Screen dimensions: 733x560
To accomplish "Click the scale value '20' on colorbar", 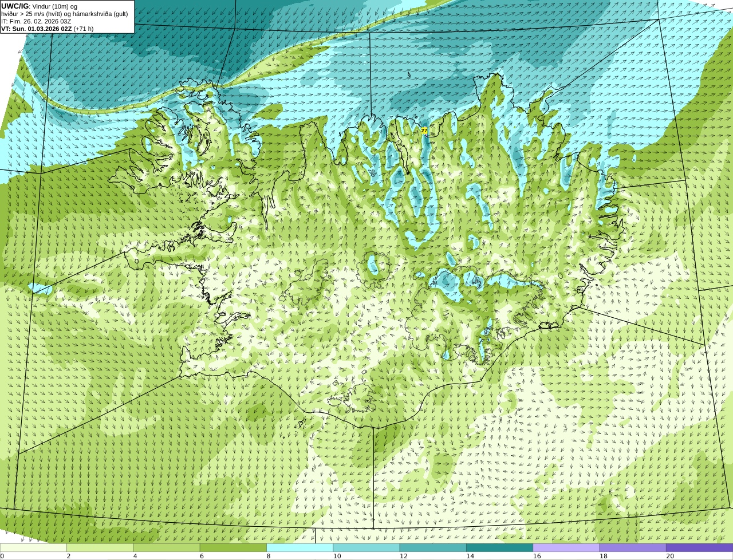I will point(670,556).
